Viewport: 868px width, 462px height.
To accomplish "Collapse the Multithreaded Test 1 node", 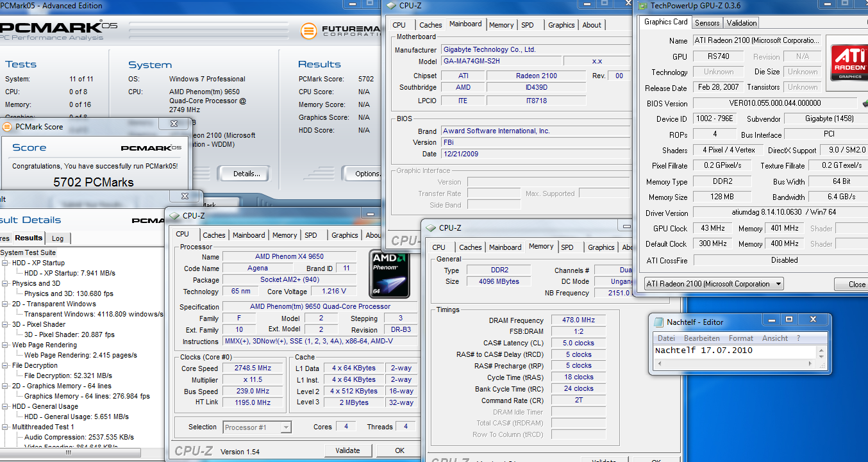I will (6, 427).
